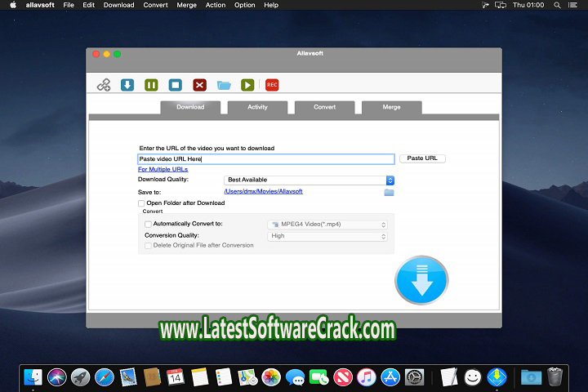Toggle Automatically Convert to checkbox
588x392 pixels.
(148, 224)
